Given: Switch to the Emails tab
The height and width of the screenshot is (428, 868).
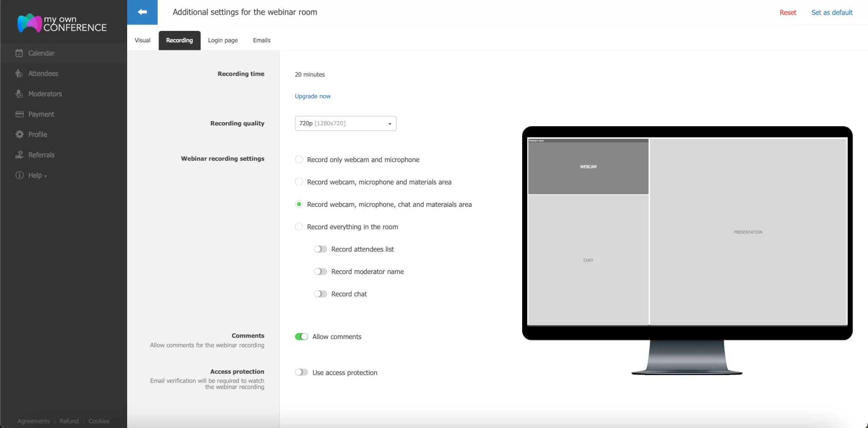Looking at the screenshot, I should pos(262,40).
